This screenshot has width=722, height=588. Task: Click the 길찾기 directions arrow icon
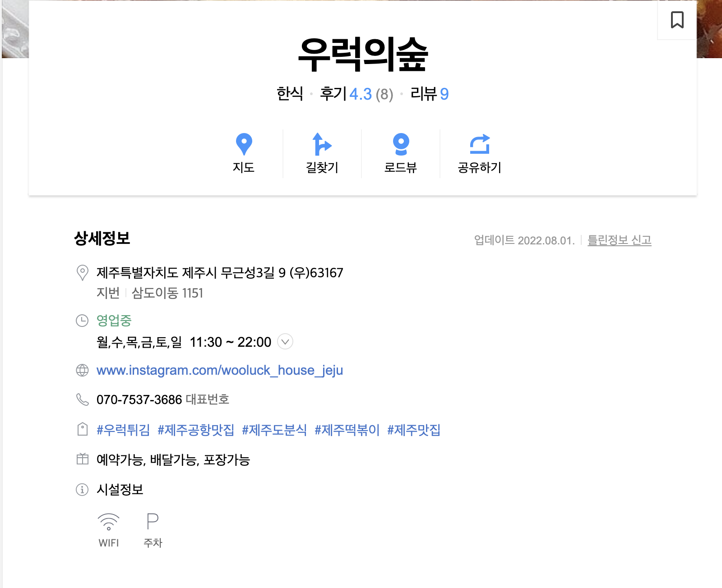(322, 144)
